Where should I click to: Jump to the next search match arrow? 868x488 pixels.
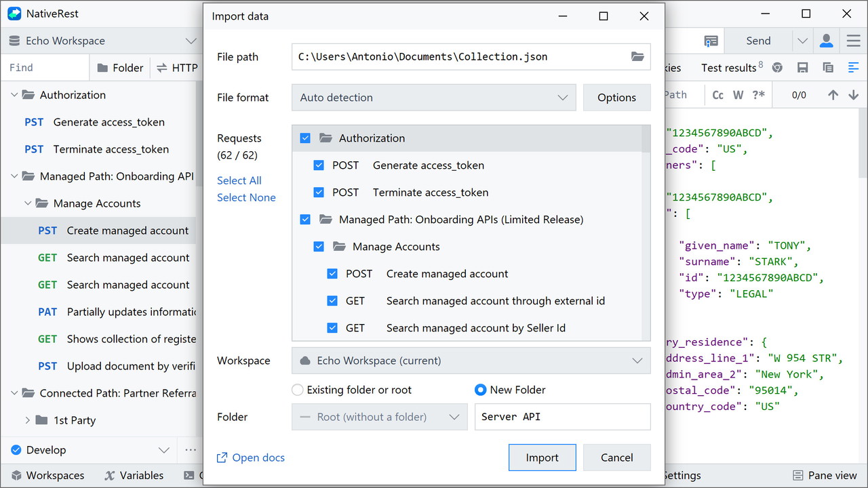[853, 95]
